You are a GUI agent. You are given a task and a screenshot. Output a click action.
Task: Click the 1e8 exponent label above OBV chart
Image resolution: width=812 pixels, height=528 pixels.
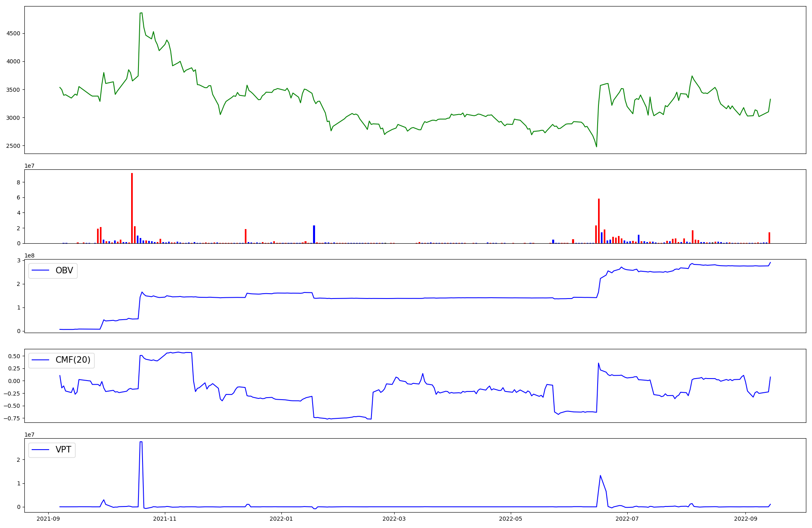click(29, 255)
